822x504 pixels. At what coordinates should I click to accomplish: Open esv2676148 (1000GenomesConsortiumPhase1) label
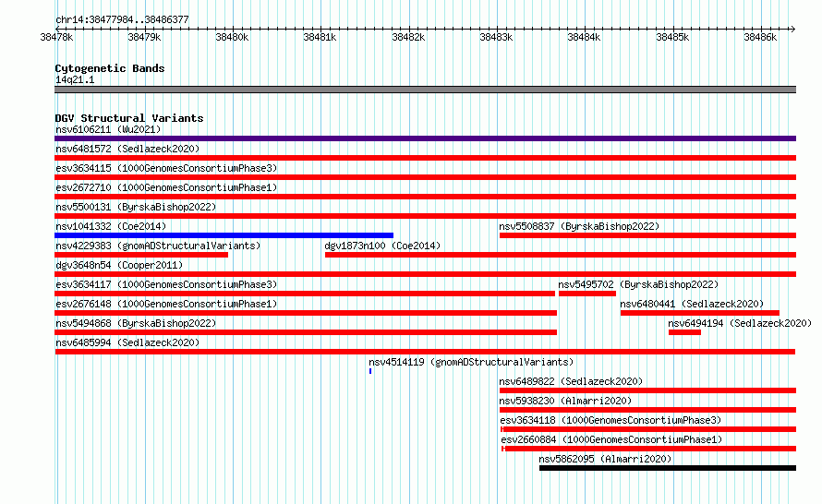166,304
